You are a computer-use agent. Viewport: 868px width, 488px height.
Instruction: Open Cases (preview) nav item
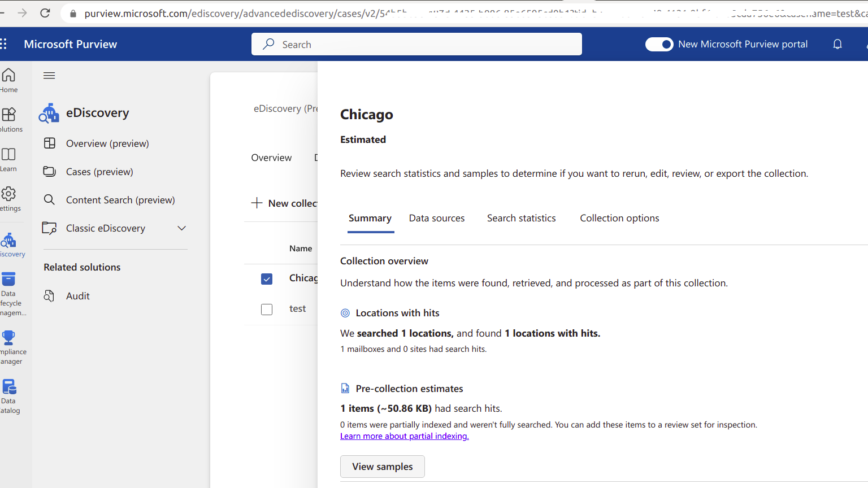(99, 172)
